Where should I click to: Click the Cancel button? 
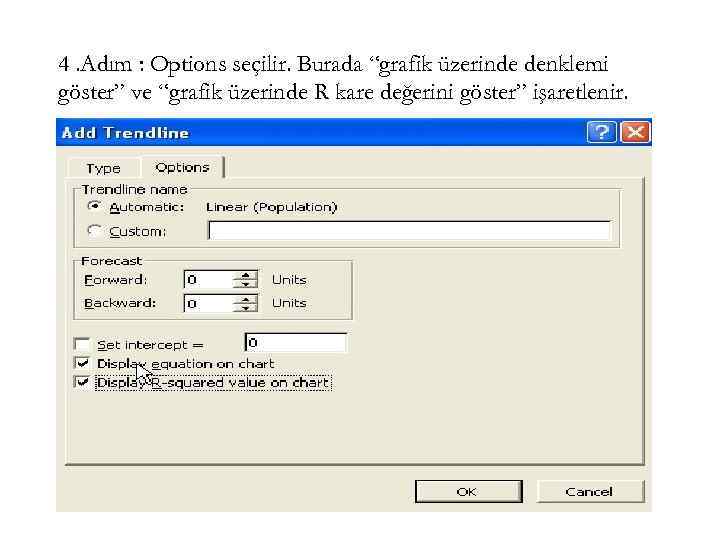coord(590,491)
